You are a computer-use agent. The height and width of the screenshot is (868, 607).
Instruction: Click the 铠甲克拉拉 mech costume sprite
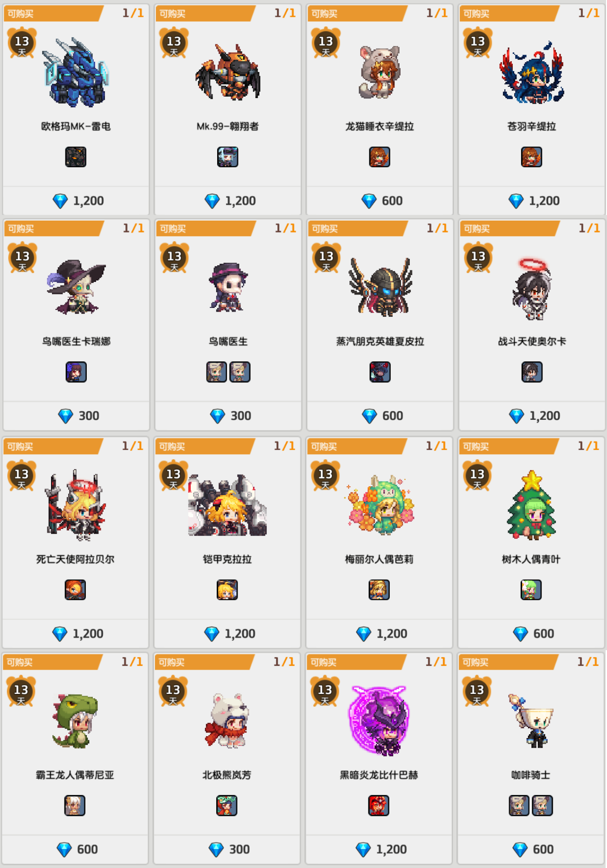pos(227,506)
